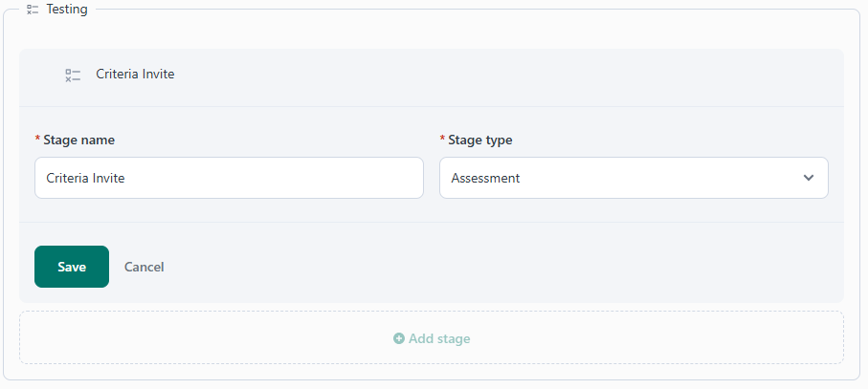Click the Stage name field label
868x389 pixels.
[x=78, y=140]
